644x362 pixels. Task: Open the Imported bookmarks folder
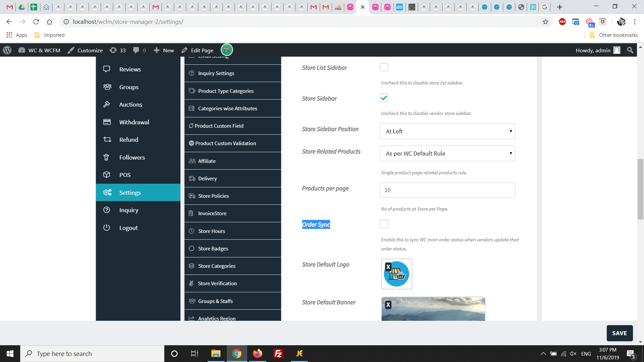click(x=49, y=35)
